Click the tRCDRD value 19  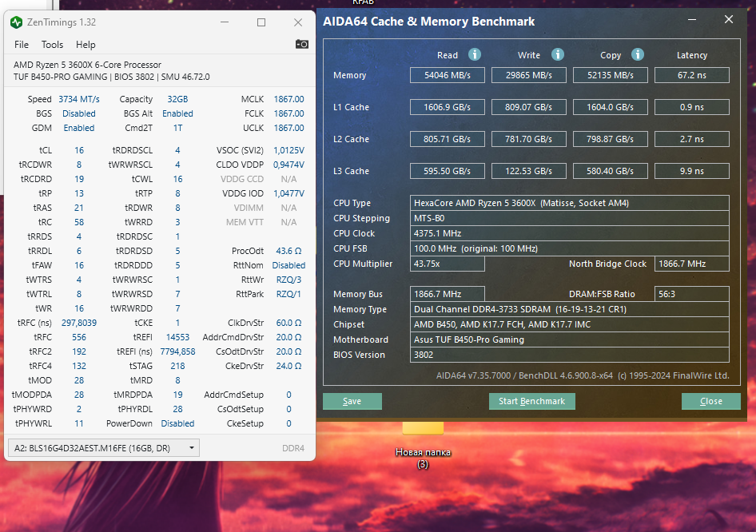(x=79, y=179)
